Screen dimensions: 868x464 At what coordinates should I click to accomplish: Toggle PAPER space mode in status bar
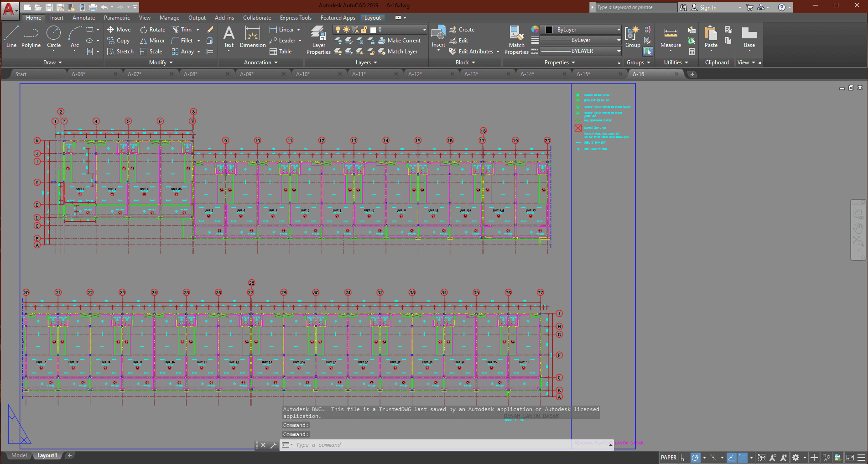(x=669, y=458)
